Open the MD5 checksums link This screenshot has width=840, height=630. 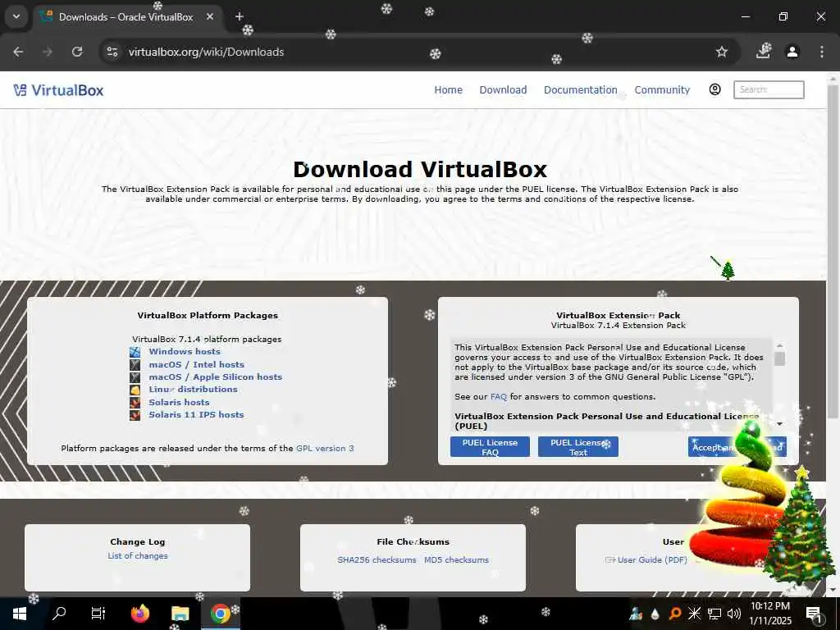point(456,559)
